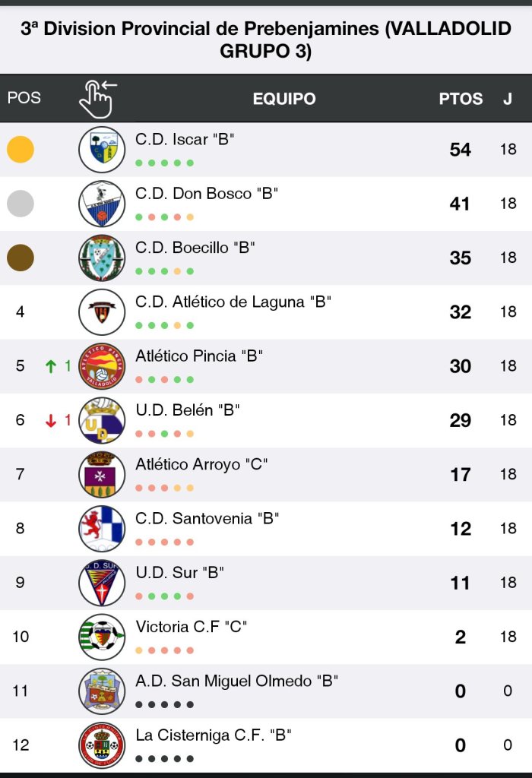Open La Cisterniga C.F. "B" team name

pos(214,735)
